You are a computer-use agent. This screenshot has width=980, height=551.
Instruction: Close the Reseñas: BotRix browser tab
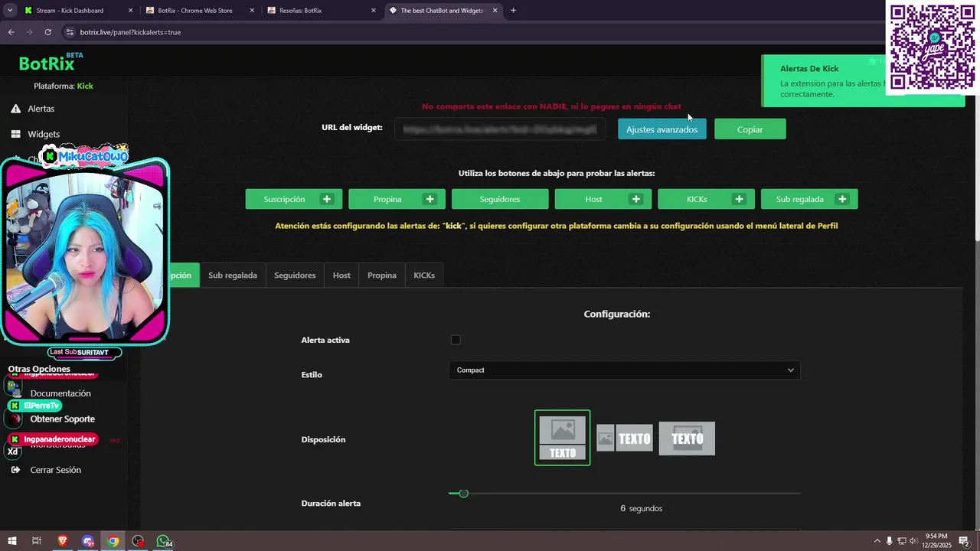tap(374, 11)
